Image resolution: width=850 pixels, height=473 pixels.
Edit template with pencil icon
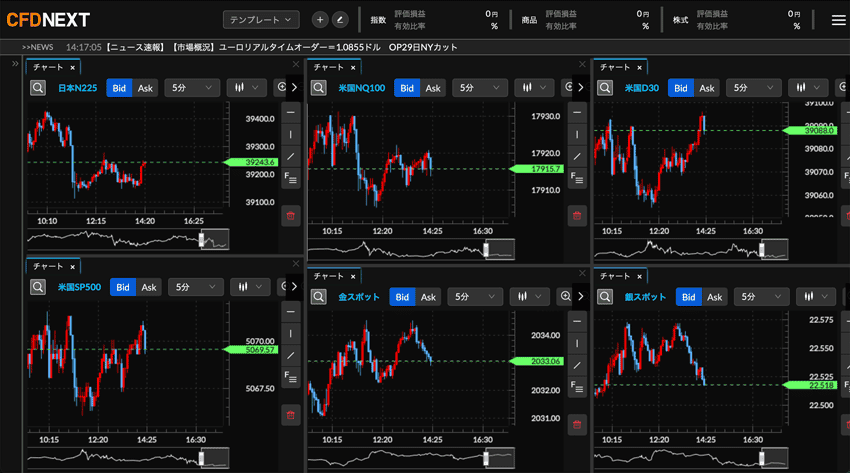click(x=340, y=20)
